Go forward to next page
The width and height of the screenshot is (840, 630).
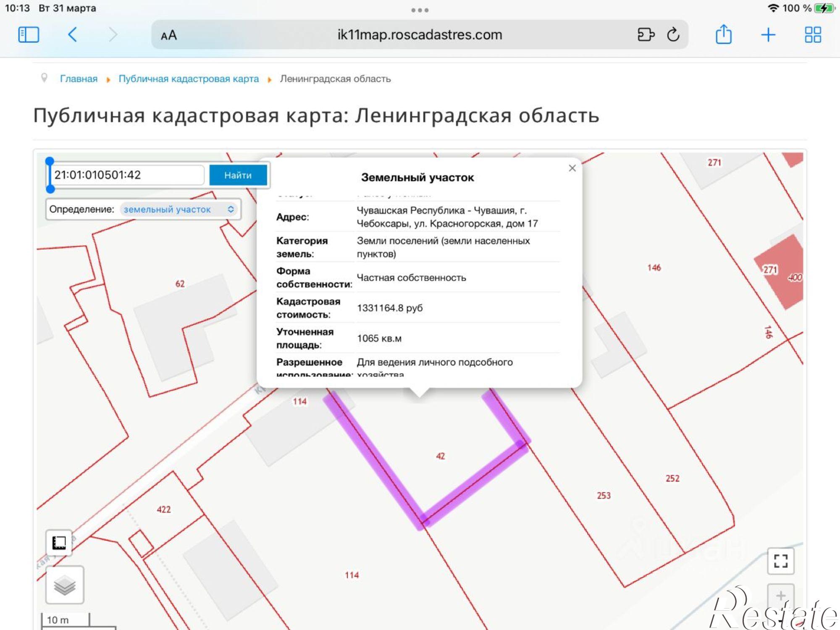click(x=113, y=34)
